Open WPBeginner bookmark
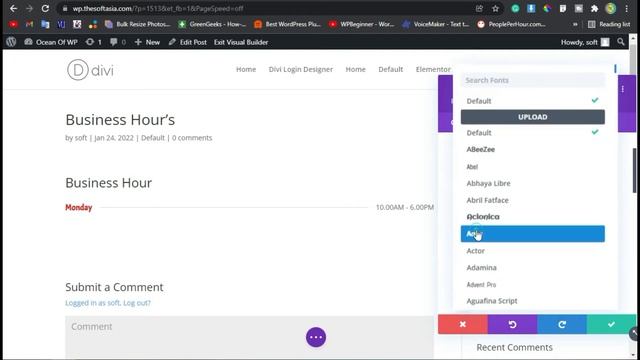 [362, 24]
